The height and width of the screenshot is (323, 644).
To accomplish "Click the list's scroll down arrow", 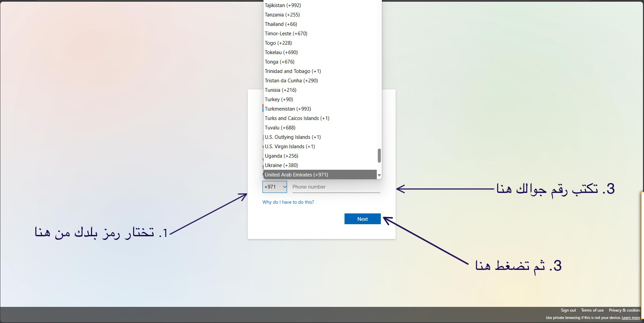I will click(x=379, y=175).
